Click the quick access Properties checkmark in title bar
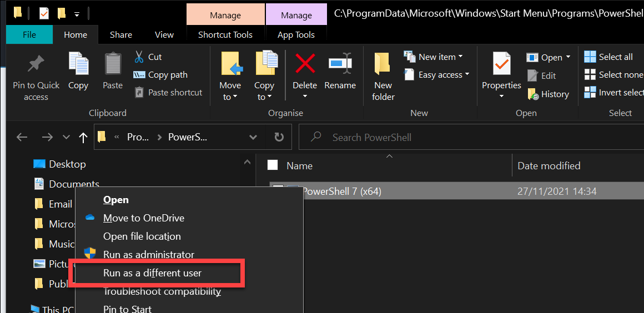 point(44,13)
